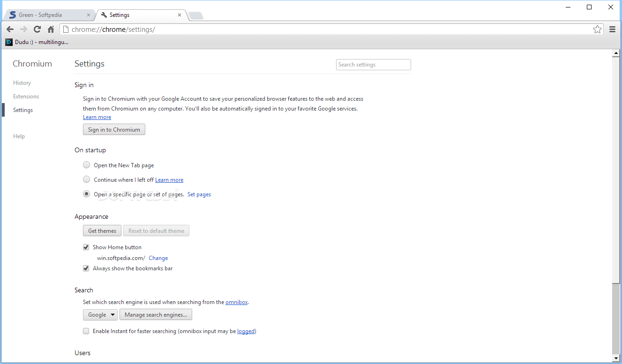Click the forward navigation arrow
The width and height of the screenshot is (622, 364).
click(23, 30)
